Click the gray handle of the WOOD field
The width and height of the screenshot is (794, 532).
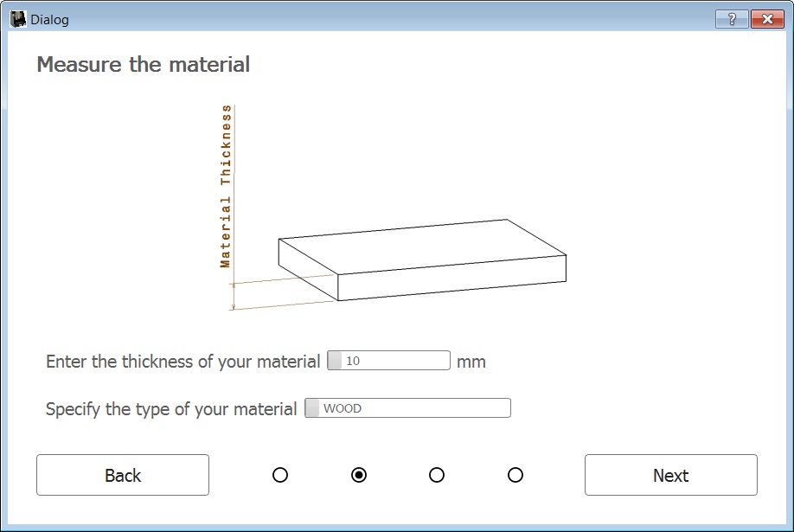tap(312, 408)
